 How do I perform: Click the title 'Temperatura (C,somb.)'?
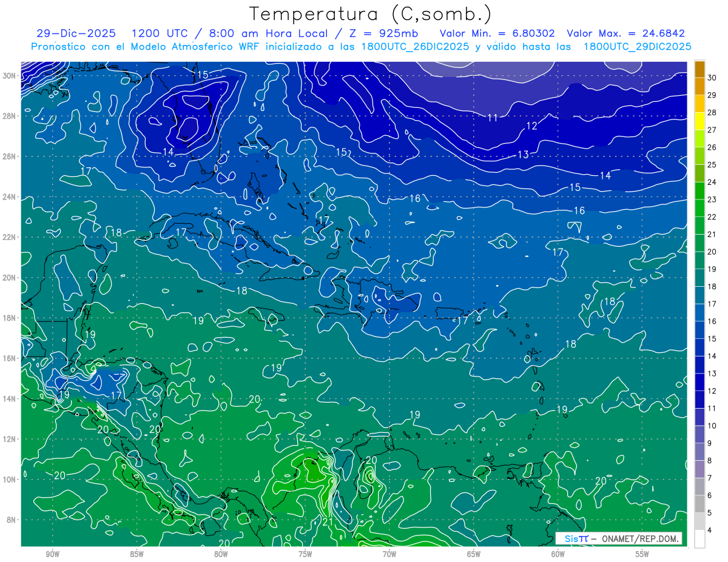coord(370,15)
